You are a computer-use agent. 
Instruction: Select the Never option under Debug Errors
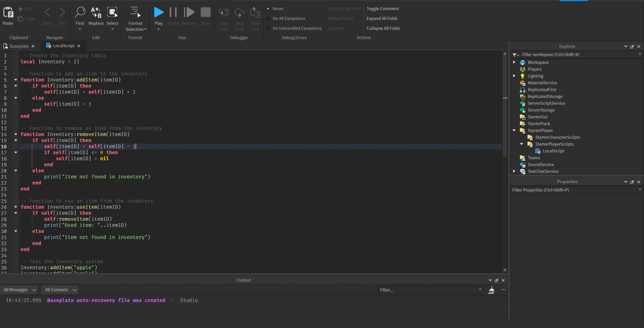coord(268,8)
